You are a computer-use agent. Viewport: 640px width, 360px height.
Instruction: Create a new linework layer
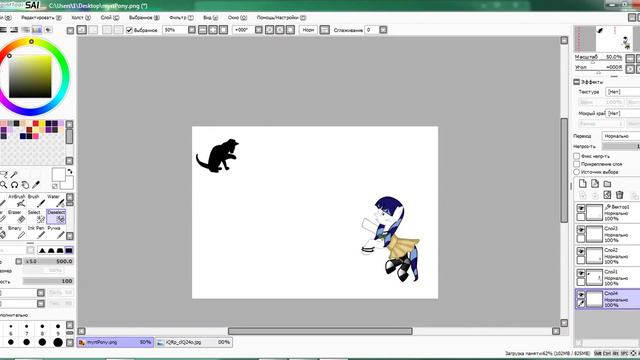tap(595, 184)
